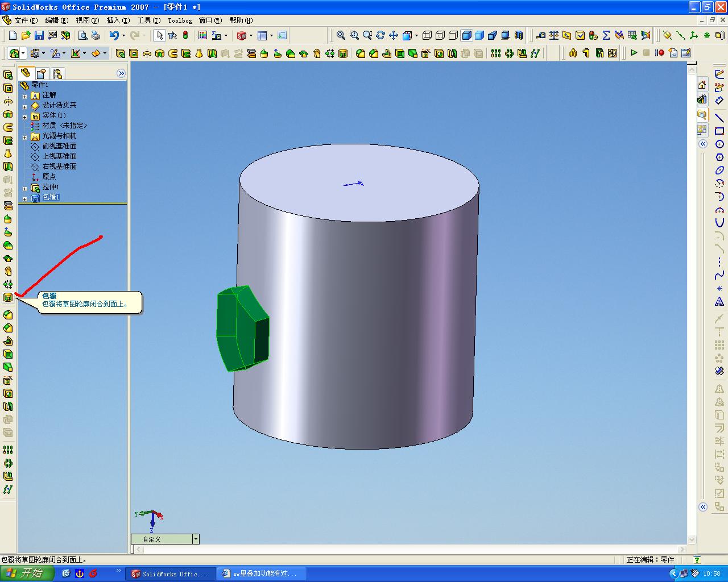Switch display to Hidden Lines Visible
Image resolution: width=728 pixels, height=582 pixels.
click(440, 35)
